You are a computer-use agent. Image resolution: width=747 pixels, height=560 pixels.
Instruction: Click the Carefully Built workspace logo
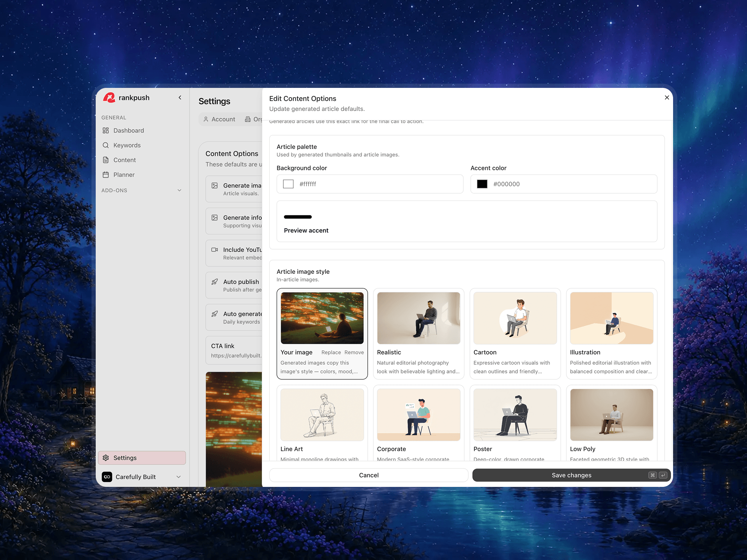point(107,477)
